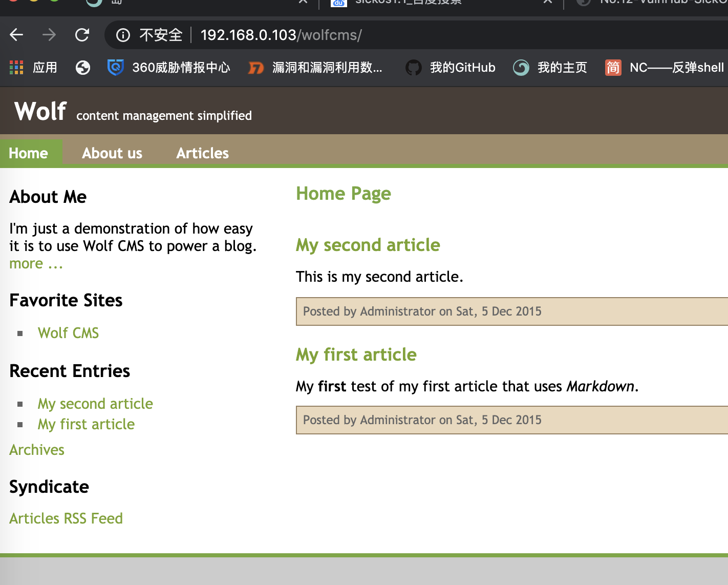Screen dimensions: 728x585
Task: Go to the Home navigation tab
Action: coord(29,153)
